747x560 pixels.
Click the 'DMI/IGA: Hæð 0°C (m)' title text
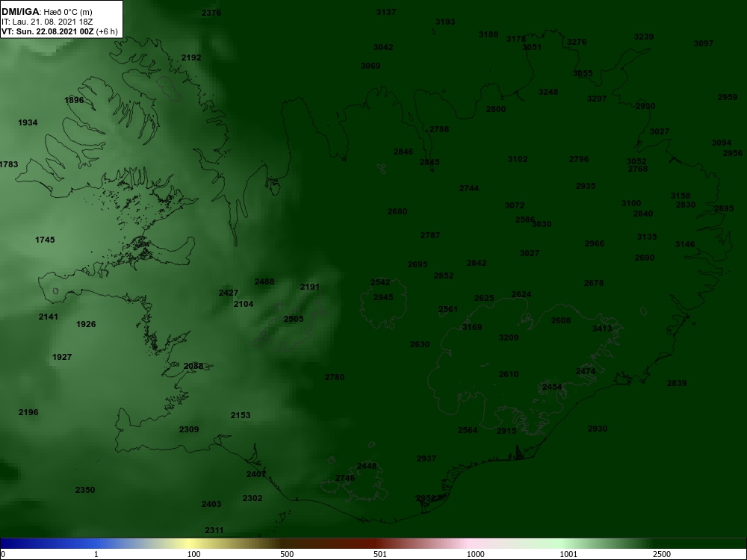coord(46,12)
